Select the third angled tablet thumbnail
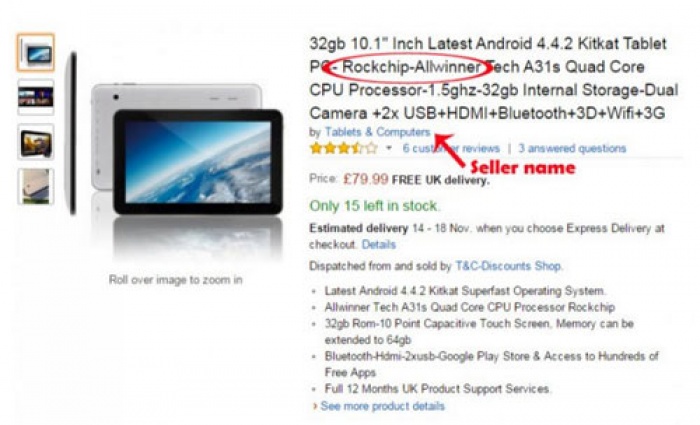Viewport: 700px width, 425px height. [x=36, y=142]
